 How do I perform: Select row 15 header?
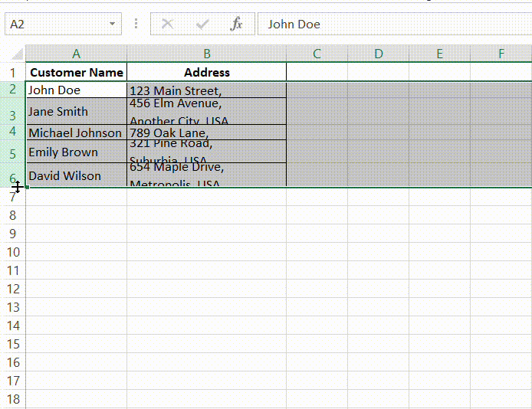(12, 344)
